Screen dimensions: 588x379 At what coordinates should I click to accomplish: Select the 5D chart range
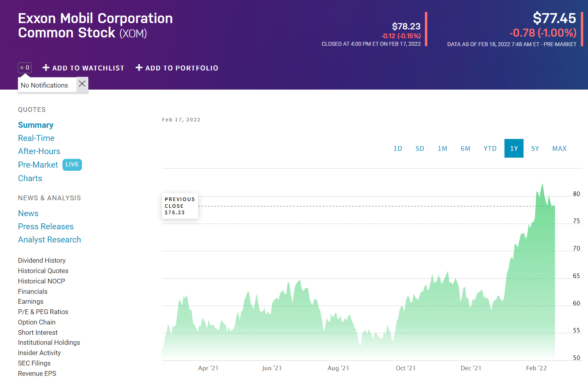pos(420,148)
